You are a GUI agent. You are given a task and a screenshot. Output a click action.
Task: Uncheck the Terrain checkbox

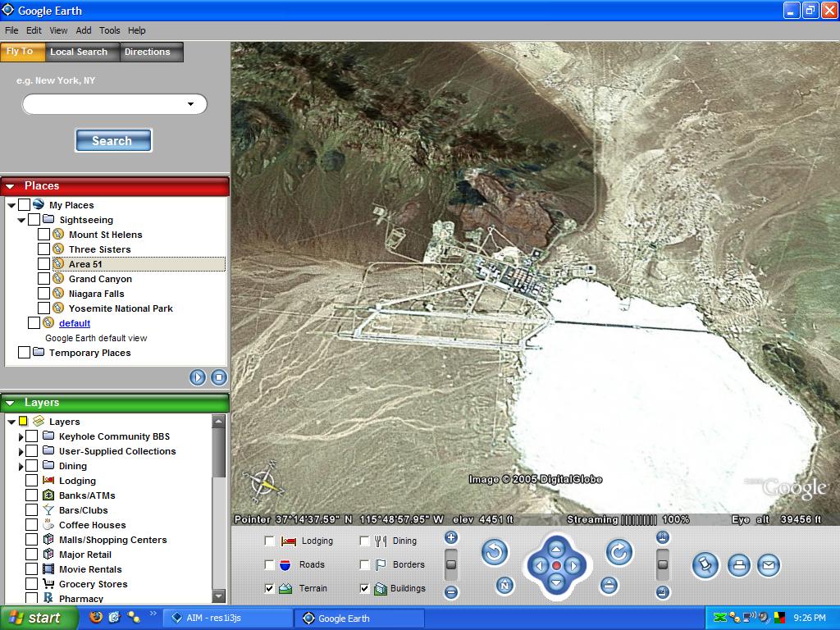(x=269, y=588)
